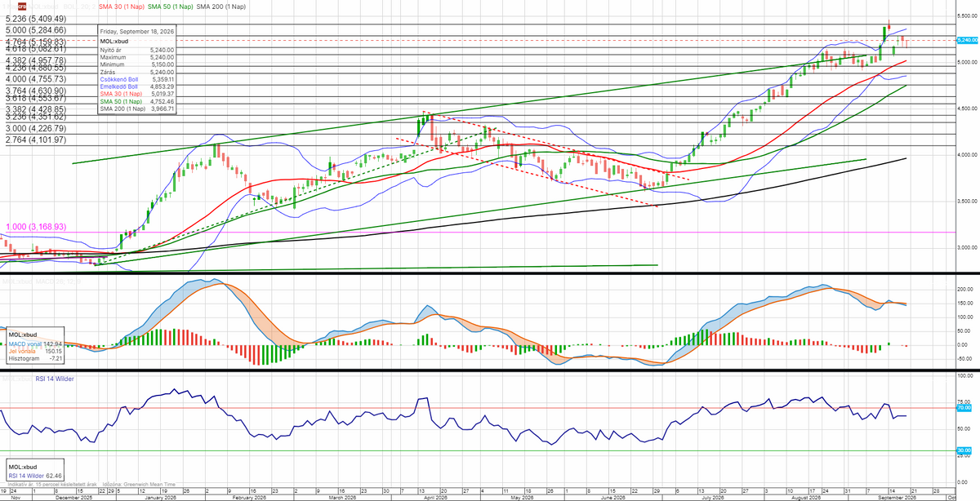Viewport: 980px width, 501px height.
Task: Select the SMA 200 (1 Nap) legend label
Action: (x=220, y=7)
